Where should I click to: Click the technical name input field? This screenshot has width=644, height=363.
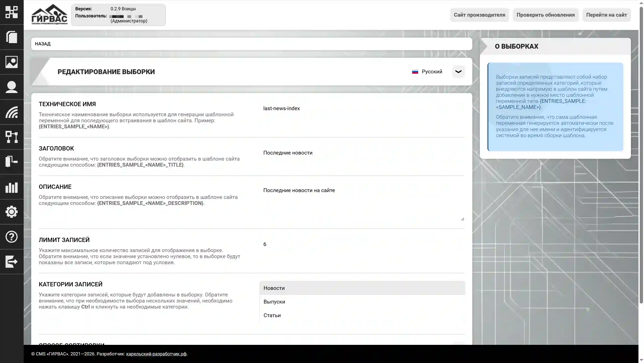[352, 108]
